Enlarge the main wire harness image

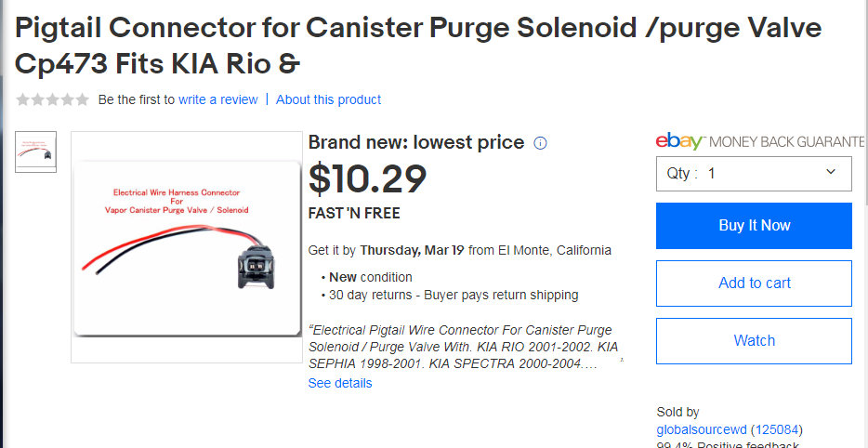point(187,246)
